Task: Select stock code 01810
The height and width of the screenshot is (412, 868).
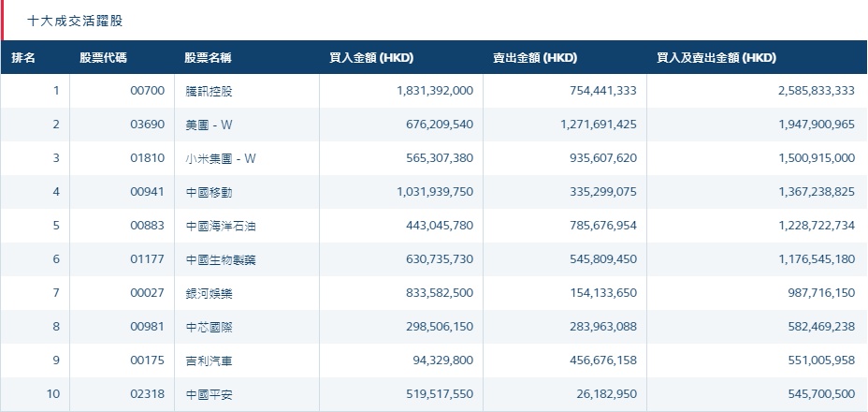Action: coord(147,158)
